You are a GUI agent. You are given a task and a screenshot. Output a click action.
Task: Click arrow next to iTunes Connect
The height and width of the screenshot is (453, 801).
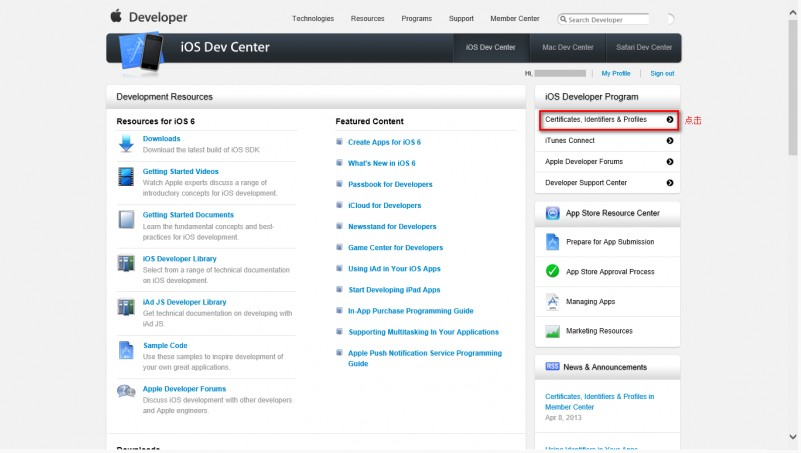(x=670, y=140)
